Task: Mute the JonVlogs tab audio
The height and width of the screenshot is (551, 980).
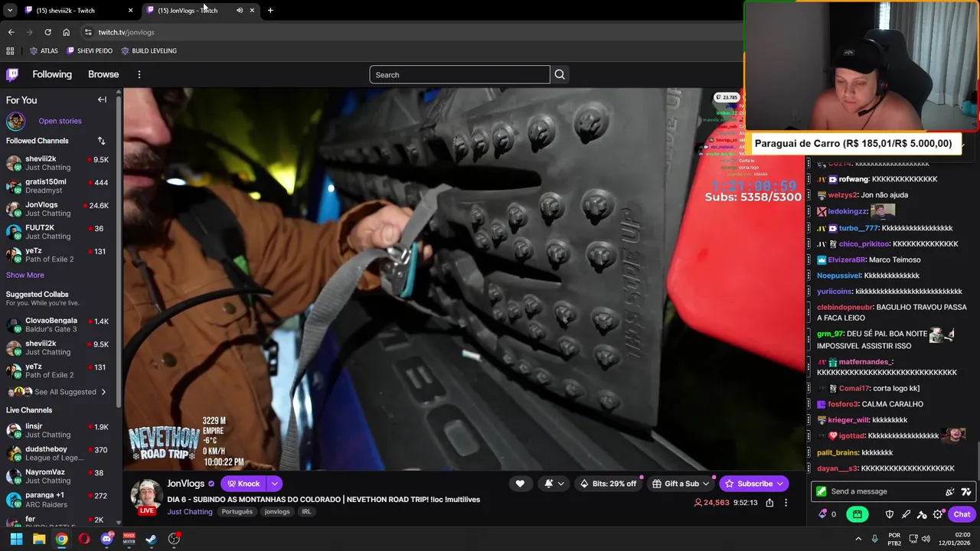Action: (239, 10)
